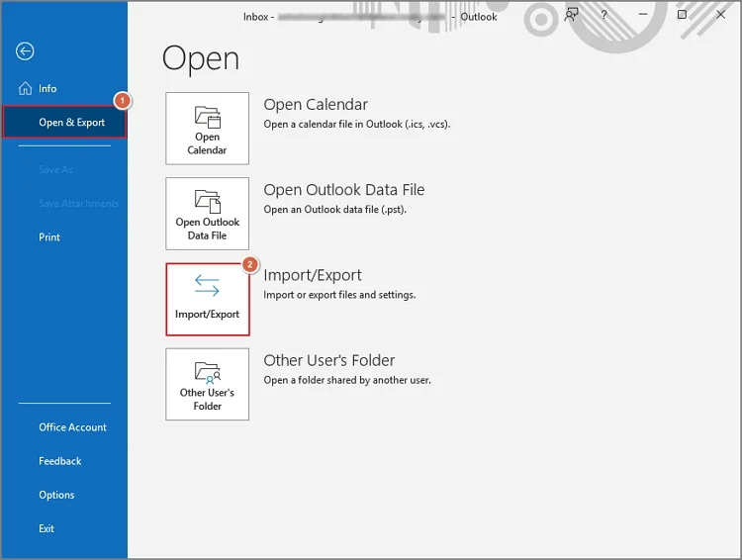Click 'Open an Outlook data file (.pst)' text
The width and height of the screenshot is (742, 560).
click(335, 209)
